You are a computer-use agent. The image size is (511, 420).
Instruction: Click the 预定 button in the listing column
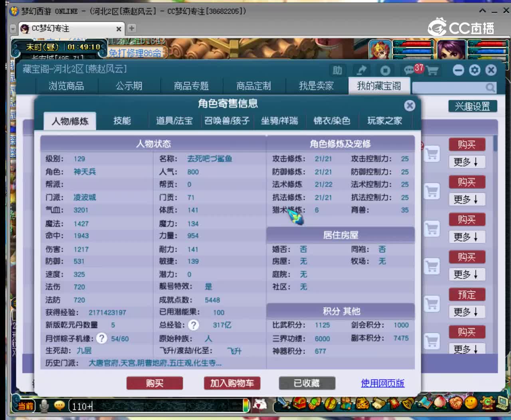pos(467,295)
